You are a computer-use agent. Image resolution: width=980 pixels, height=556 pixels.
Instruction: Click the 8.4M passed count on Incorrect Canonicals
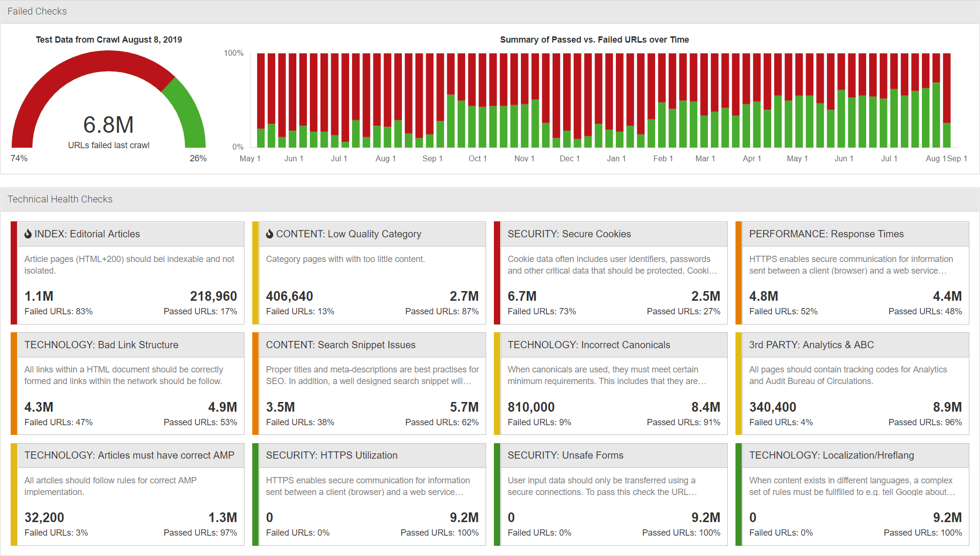click(x=706, y=407)
